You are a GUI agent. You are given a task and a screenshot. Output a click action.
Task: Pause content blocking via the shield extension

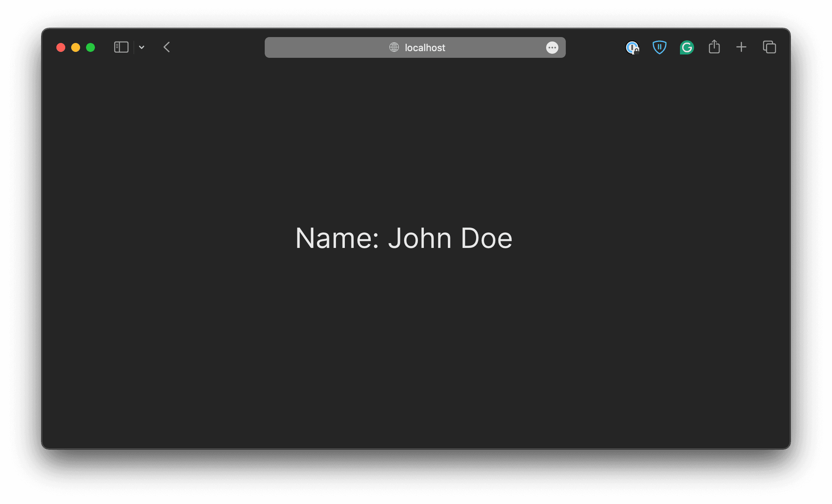(x=660, y=47)
